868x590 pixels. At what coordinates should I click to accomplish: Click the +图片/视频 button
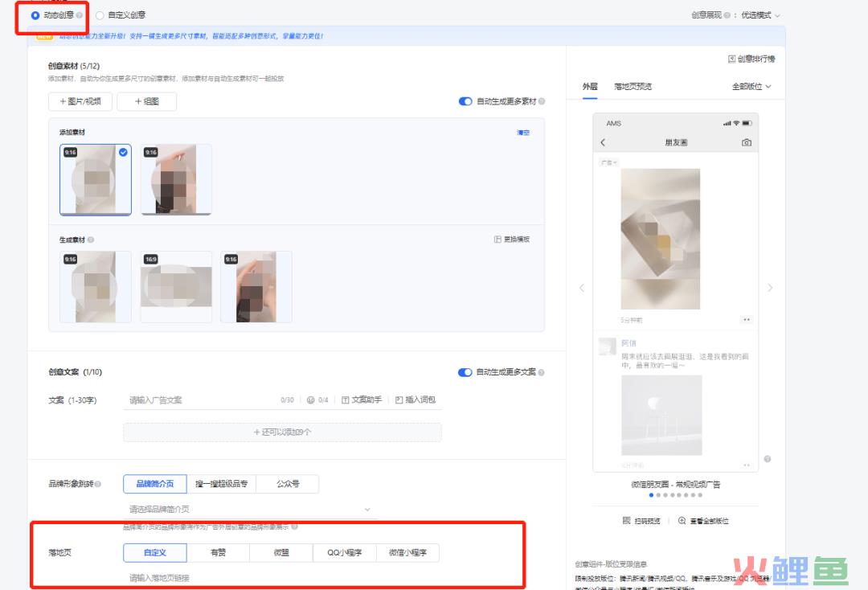click(80, 101)
